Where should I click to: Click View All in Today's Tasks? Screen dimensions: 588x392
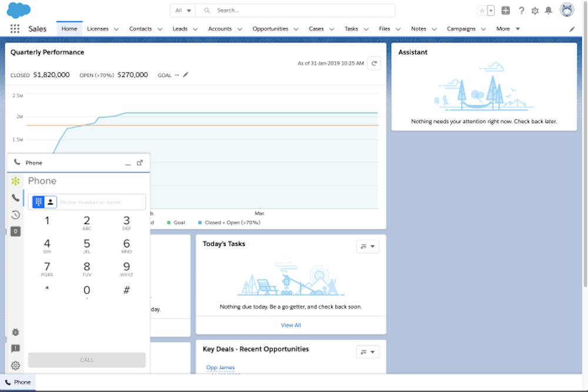click(290, 325)
